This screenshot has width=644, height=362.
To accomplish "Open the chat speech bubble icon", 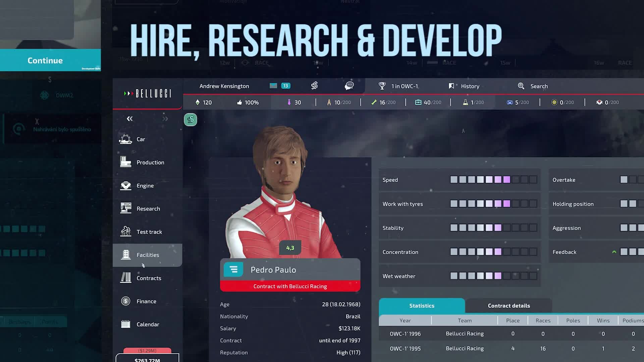I will pos(349,86).
